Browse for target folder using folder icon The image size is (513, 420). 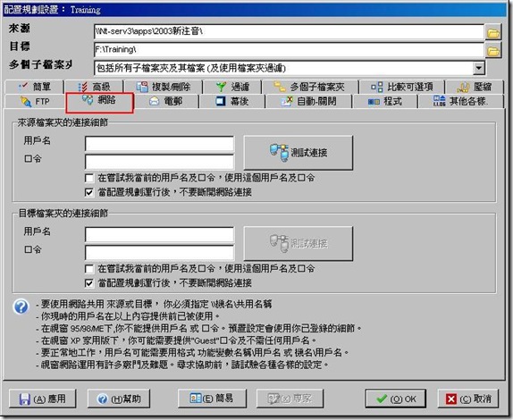tap(493, 51)
